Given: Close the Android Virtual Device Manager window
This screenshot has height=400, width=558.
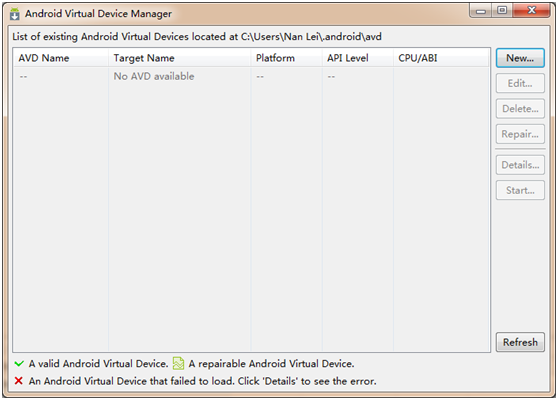Looking at the screenshot, I should point(532,10).
